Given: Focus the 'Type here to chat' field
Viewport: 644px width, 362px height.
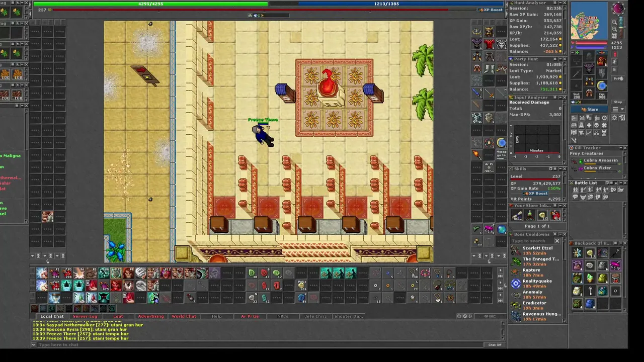Looking at the screenshot, I should click(259, 345).
